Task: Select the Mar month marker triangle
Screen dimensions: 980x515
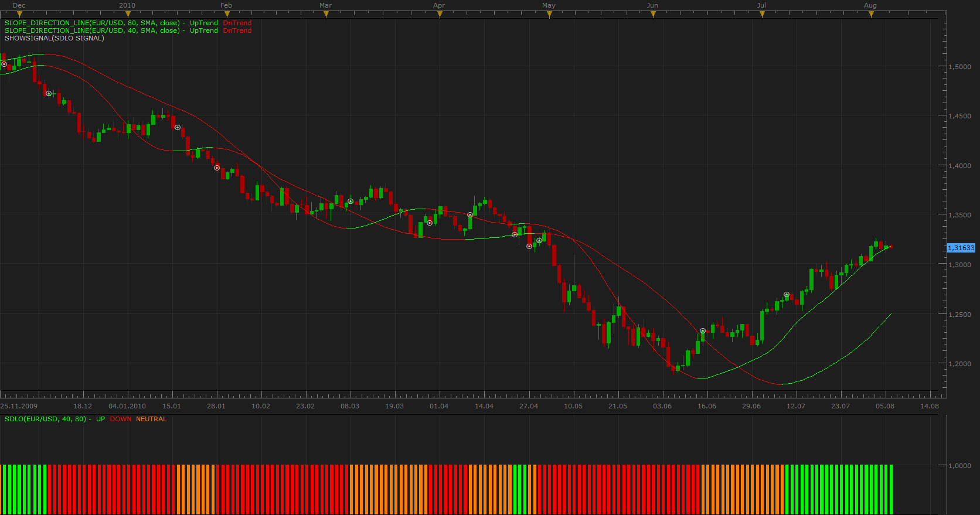Action: point(326,15)
